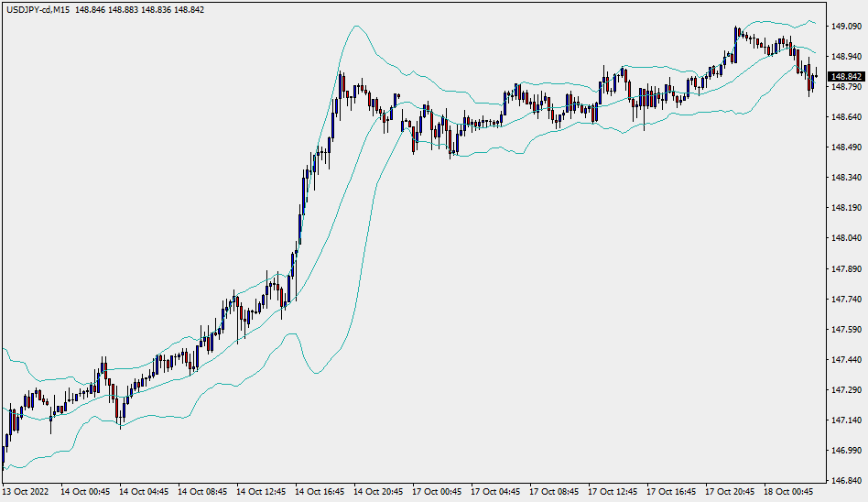Select the 147.440 price scale label
The width and height of the screenshot is (868, 502).
[847, 360]
